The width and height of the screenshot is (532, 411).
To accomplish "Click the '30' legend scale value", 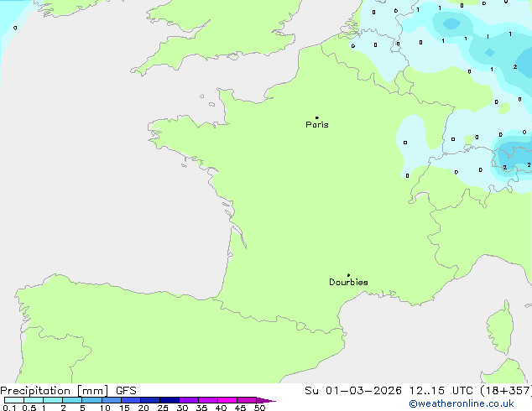I will tap(182, 408).
